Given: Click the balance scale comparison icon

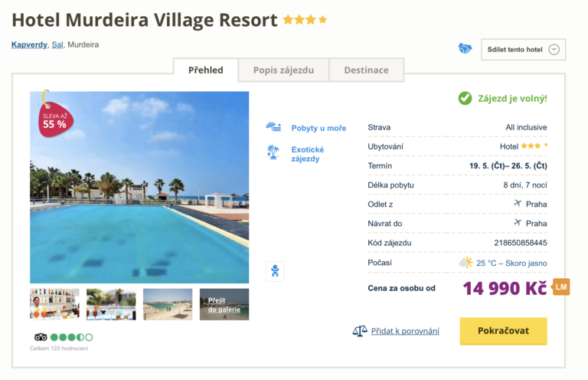Looking at the screenshot, I should [359, 331].
